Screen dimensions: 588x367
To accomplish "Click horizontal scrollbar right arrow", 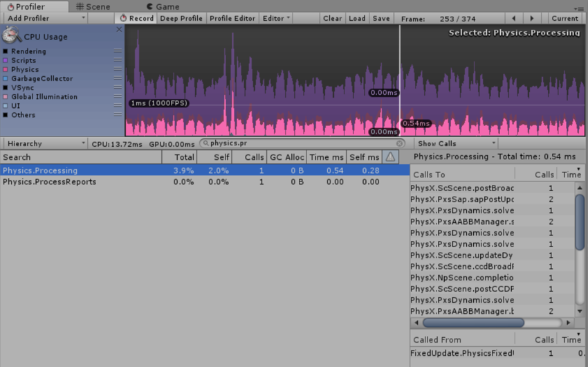I will tap(568, 323).
